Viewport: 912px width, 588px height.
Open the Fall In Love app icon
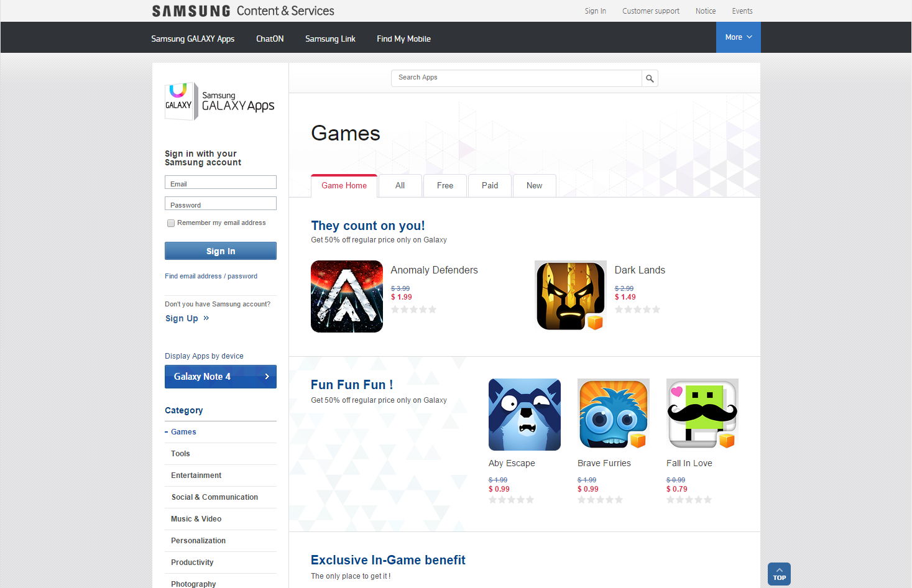click(702, 415)
